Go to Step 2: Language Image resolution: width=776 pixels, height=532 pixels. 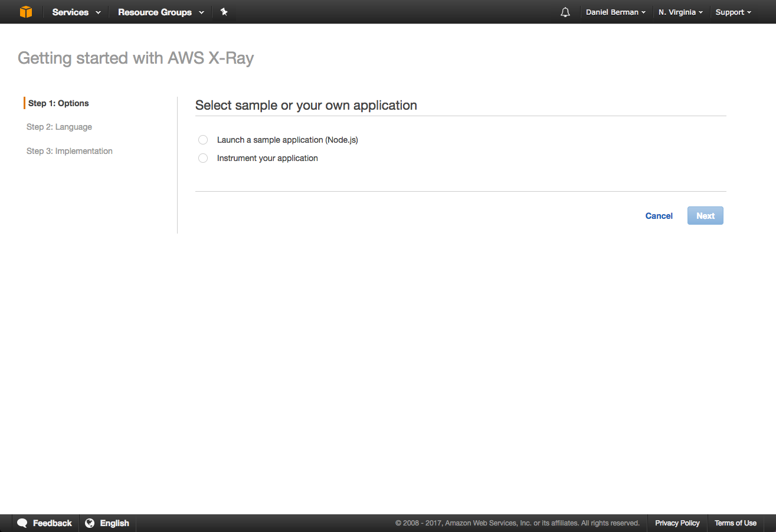click(x=59, y=127)
